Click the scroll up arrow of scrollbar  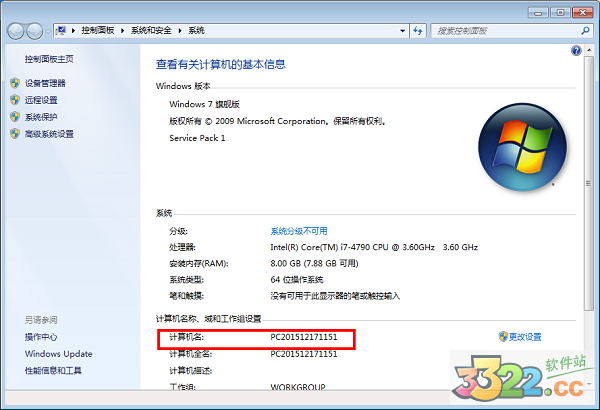pos(589,51)
